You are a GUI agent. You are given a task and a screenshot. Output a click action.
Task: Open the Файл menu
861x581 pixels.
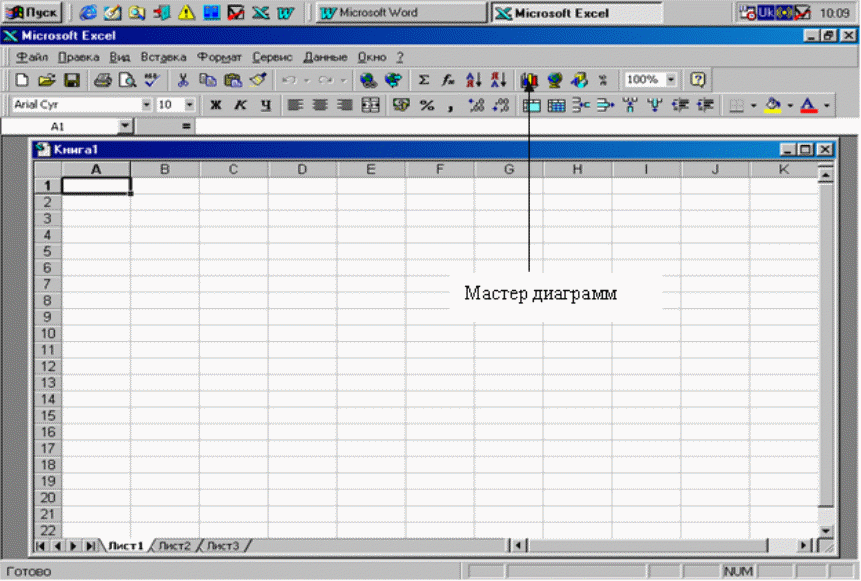[31, 57]
